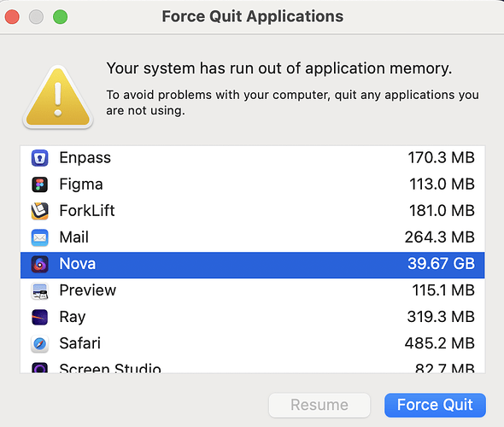Click the out of application memory heading
The height and width of the screenshot is (427, 504).
coord(279,68)
